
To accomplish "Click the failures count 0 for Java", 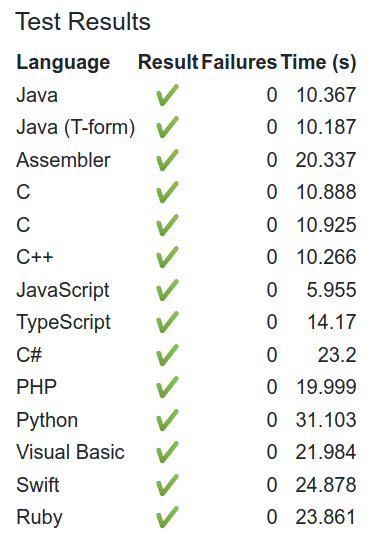I will click(x=272, y=95).
